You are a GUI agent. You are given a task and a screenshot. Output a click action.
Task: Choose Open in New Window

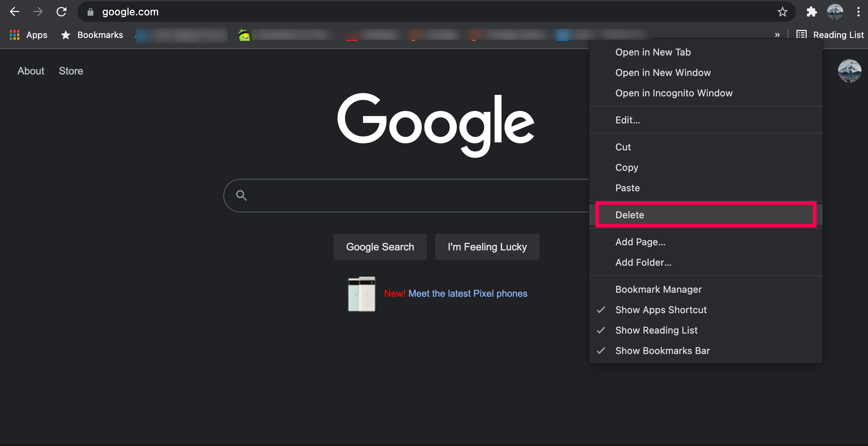tap(706, 73)
